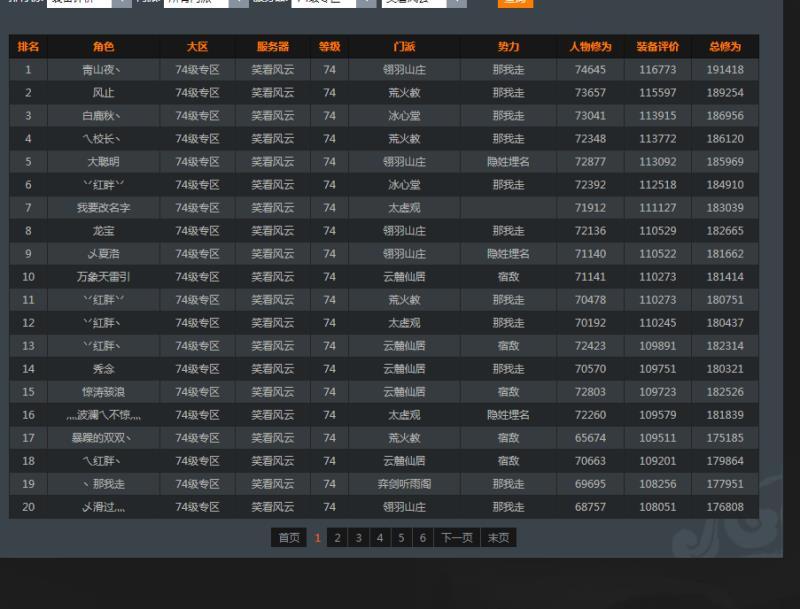Select character name 龙宝

pyautogui.click(x=104, y=231)
